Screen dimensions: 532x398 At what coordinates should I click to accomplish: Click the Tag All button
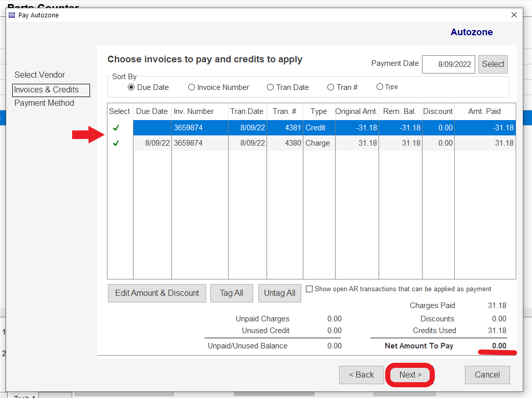click(231, 293)
